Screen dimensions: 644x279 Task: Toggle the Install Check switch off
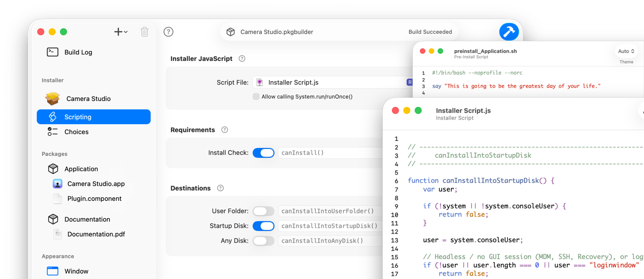[x=263, y=153]
